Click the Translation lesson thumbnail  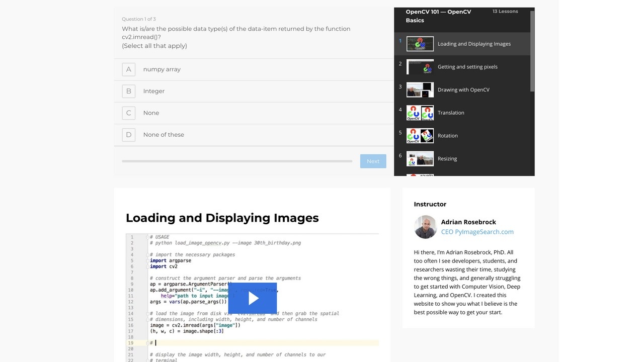[420, 113]
